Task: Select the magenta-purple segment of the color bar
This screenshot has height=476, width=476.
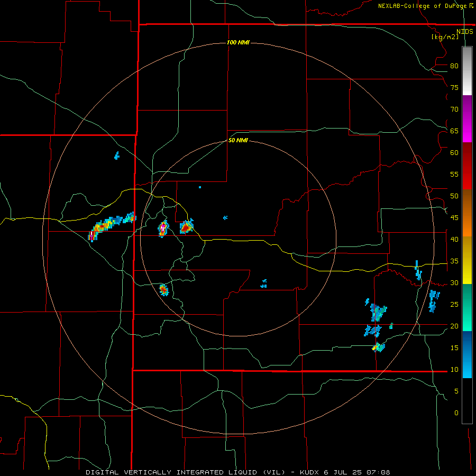Action: pyautogui.click(x=467, y=118)
